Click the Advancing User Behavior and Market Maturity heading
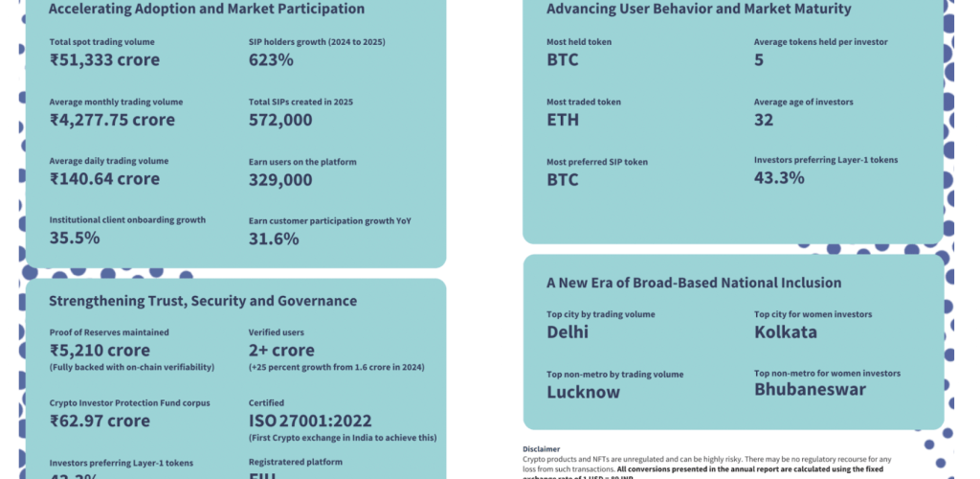This screenshot has height=479, width=980. [x=699, y=10]
